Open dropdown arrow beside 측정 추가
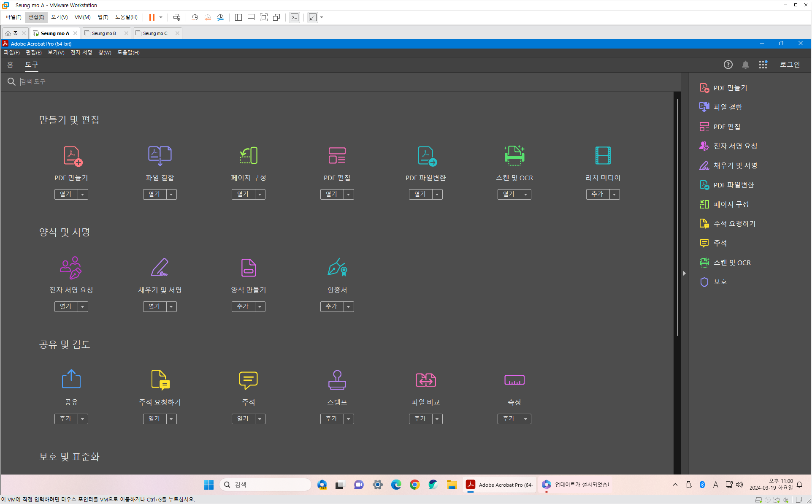 coord(526,419)
